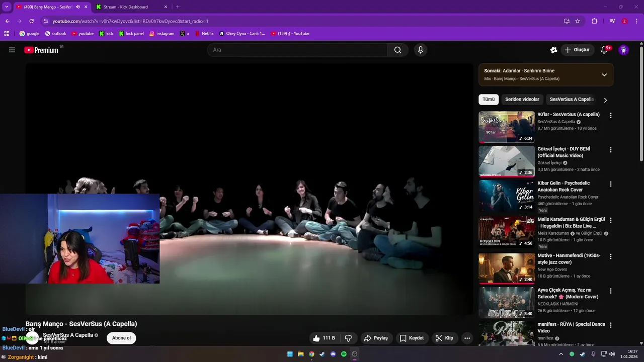Open the Okey Oyna bookmark

[242, 34]
